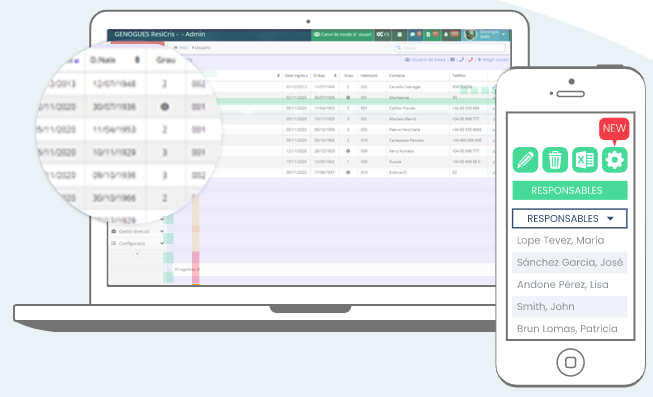Screen dimensions: 653x397
Task: Click GENOGUES ResiCris Admin title
Action: pos(160,35)
